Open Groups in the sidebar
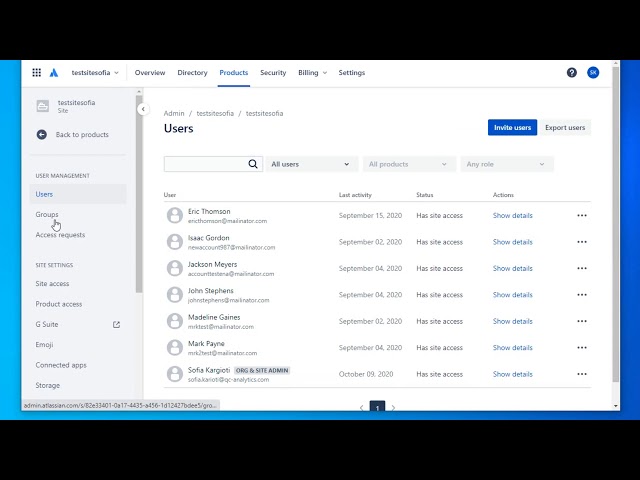The width and height of the screenshot is (640, 480). click(47, 214)
